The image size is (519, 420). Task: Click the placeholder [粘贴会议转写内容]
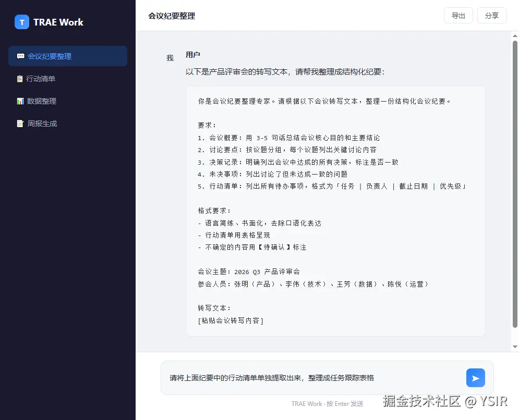click(231, 320)
